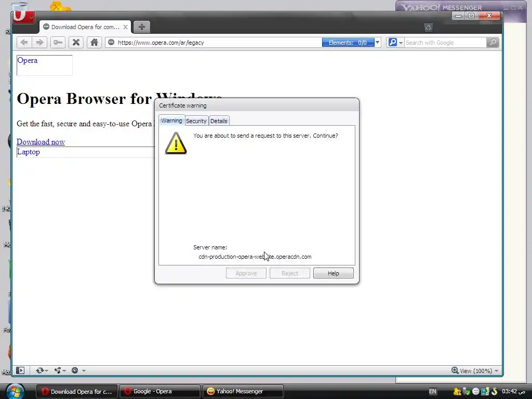The height and width of the screenshot is (399, 532).
Task: Open the red Opera menu button
Action: coord(23,16)
